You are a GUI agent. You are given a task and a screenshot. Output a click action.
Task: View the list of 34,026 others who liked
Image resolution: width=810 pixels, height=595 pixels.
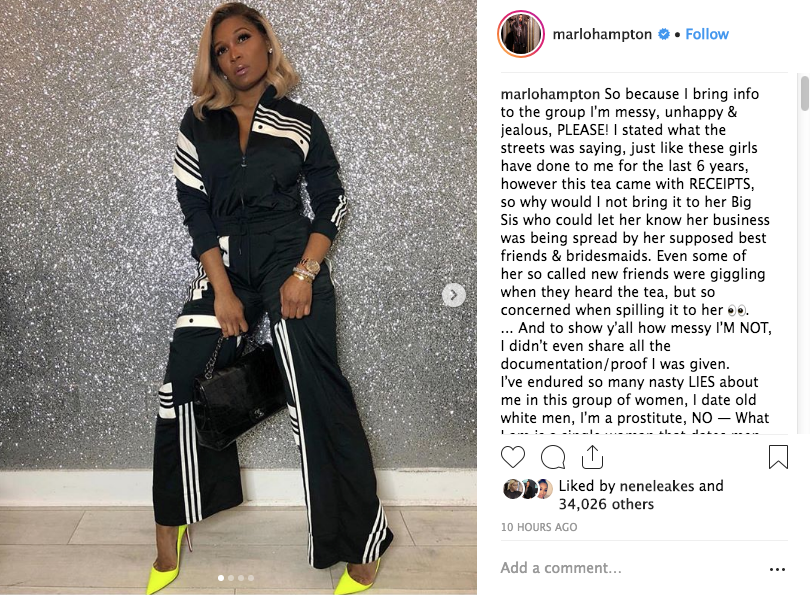[x=606, y=504]
